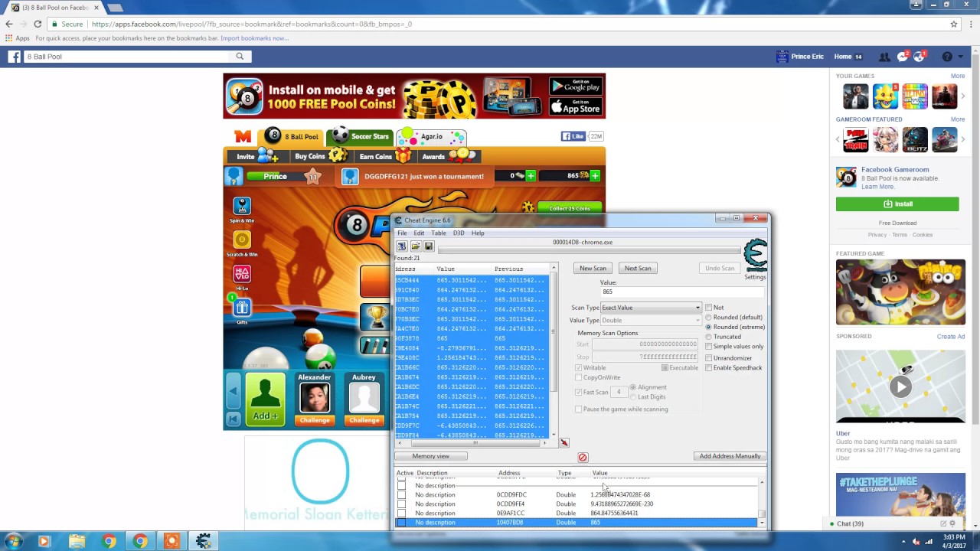The height and width of the screenshot is (551, 980).
Task: Activate checkbox for address 0E9AF1CC row
Action: coord(401,514)
